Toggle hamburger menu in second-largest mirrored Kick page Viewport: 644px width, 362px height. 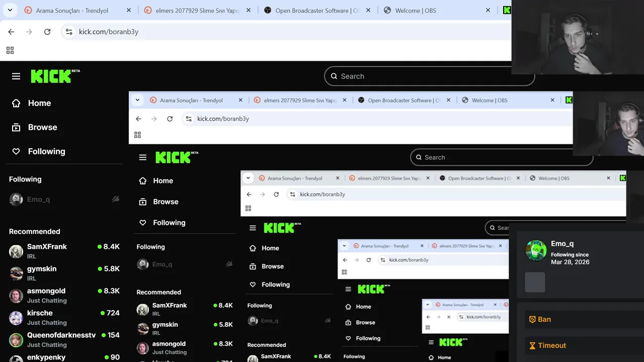click(x=143, y=158)
